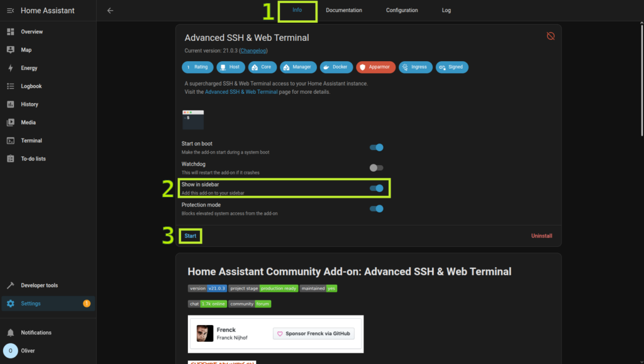Switch to the Documentation tab
Image resolution: width=644 pixels, height=364 pixels.
click(344, 10)
